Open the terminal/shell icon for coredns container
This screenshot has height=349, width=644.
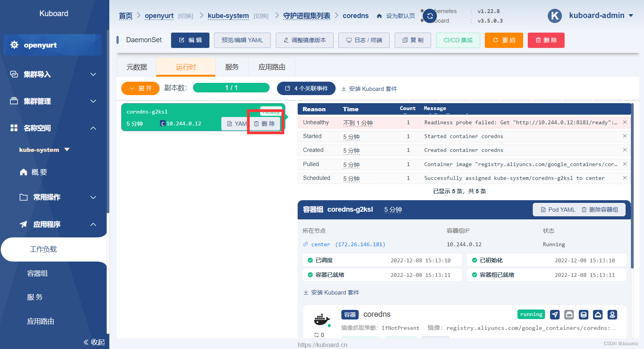(555, 314)
